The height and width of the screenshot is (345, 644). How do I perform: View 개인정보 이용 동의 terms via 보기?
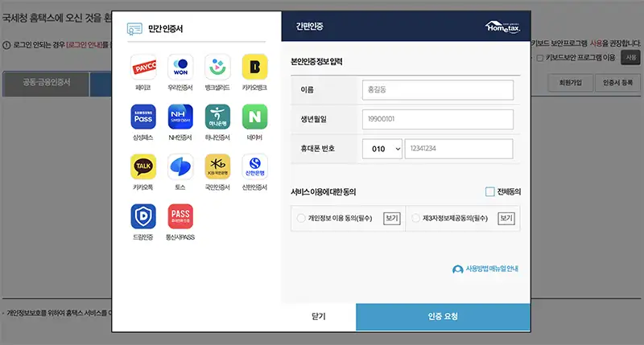coord(392,218)
